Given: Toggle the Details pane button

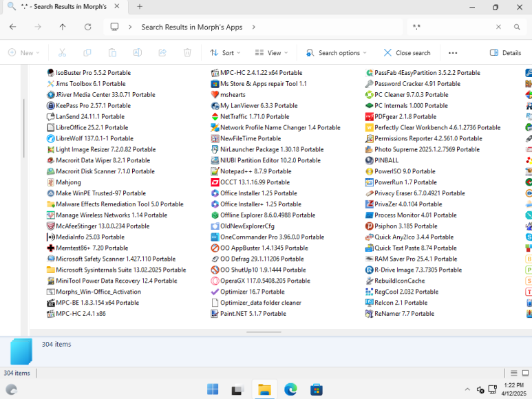Looking at the screenshot, I should (506, 52).
